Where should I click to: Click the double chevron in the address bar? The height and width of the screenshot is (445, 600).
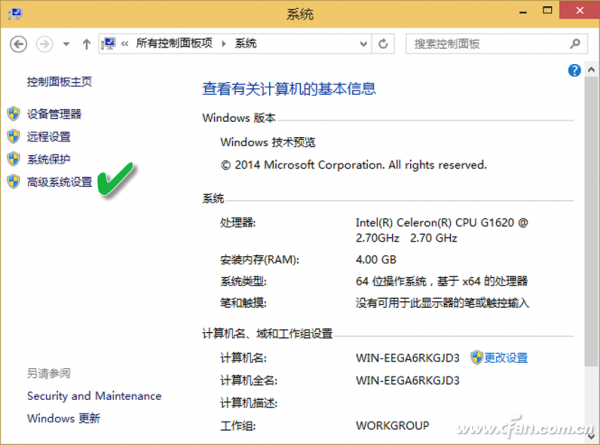coord(125,44)
